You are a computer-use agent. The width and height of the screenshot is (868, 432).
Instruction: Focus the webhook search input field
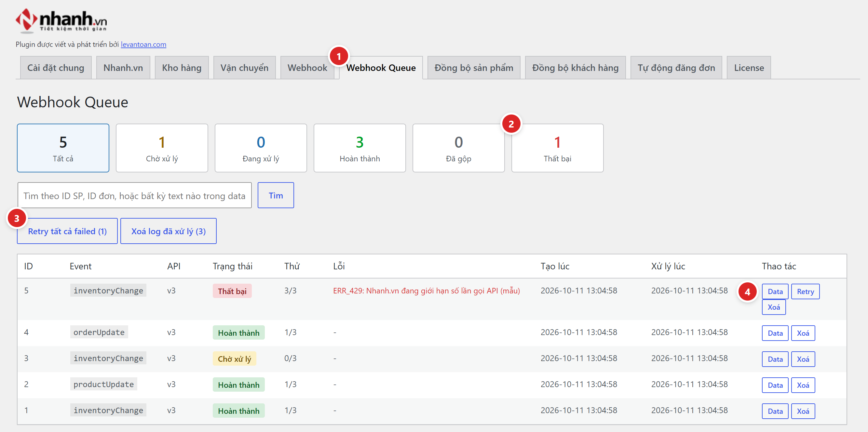click(134, 196)
